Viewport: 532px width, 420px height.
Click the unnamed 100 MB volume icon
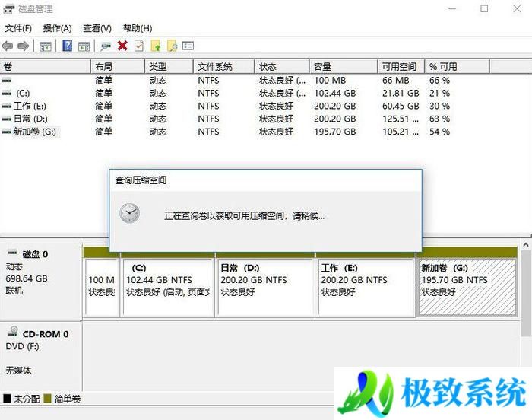[x=6, y=81]
